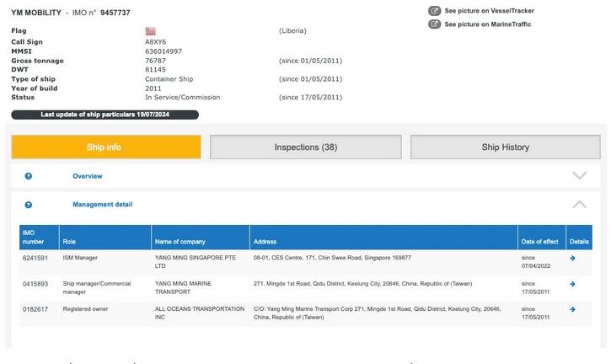Click the Registered owner role cell
The width and height of the screenshot is (611, 364).
[x=85, y=309]
